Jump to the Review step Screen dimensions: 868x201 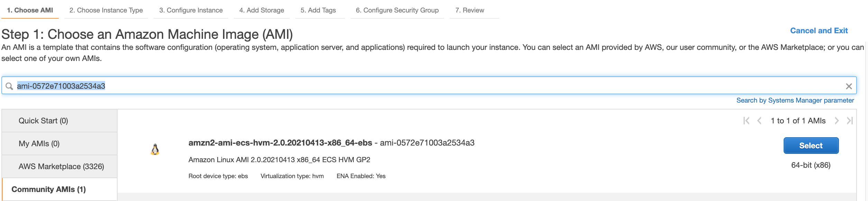[470, 10]
